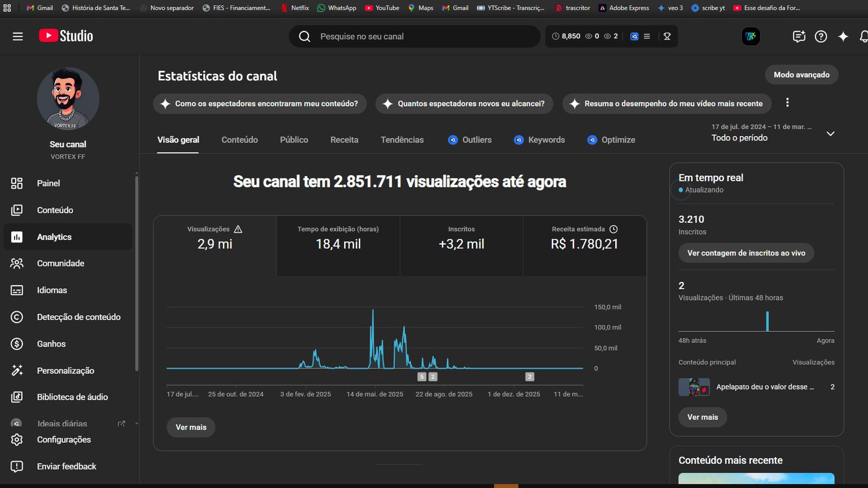The image size is (868, 488).
Task: Open the Outliers tab
Action: coord(470,140)
